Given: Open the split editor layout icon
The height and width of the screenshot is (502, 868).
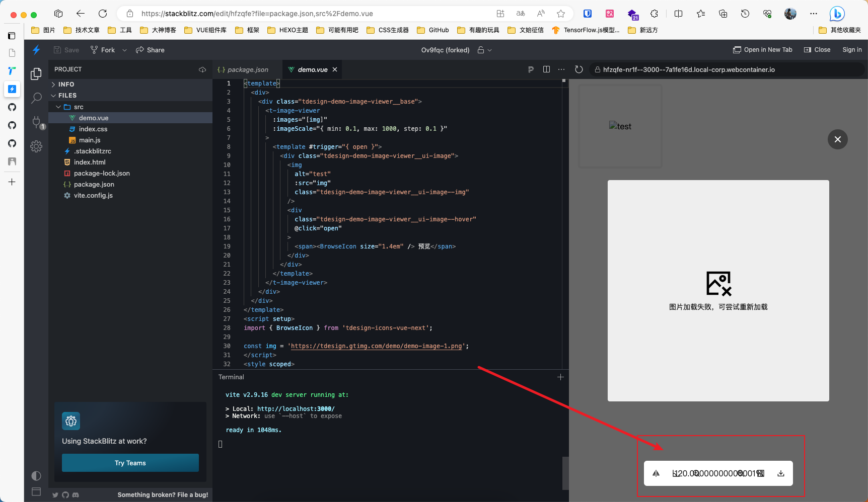Looking at the screenshot, I should [546, 69].
